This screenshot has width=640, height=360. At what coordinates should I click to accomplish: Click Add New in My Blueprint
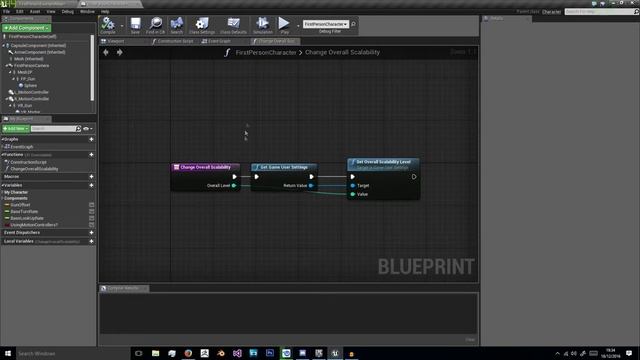pyautogui.click(x=16, y=129)
